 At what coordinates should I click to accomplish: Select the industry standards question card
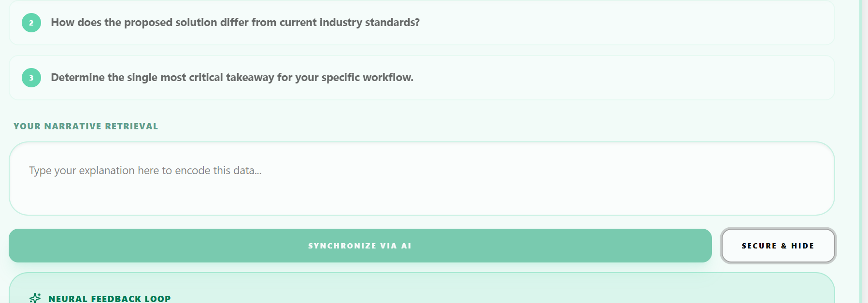422,23
